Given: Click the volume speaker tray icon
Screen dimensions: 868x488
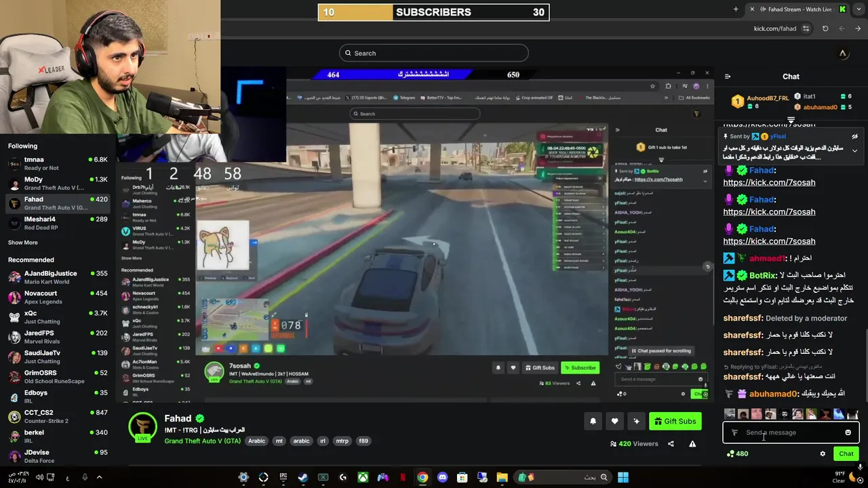Looking at the screenshot, I should click(39, 477).
